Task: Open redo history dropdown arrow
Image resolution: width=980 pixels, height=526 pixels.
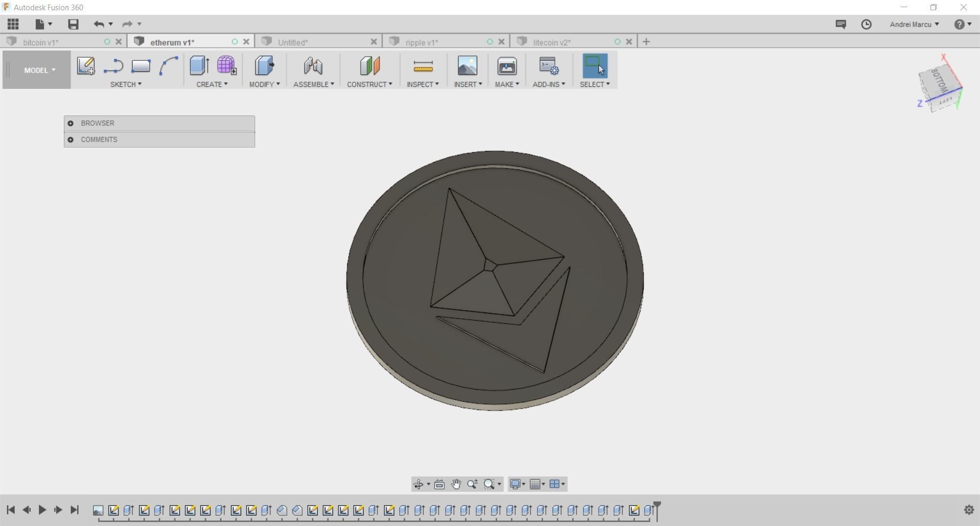Action: coord(139,24)
